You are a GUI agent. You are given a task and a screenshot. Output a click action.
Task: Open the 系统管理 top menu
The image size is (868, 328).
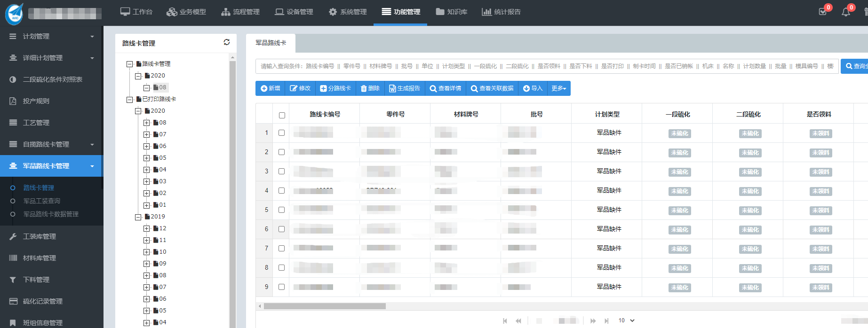point(348,12)
